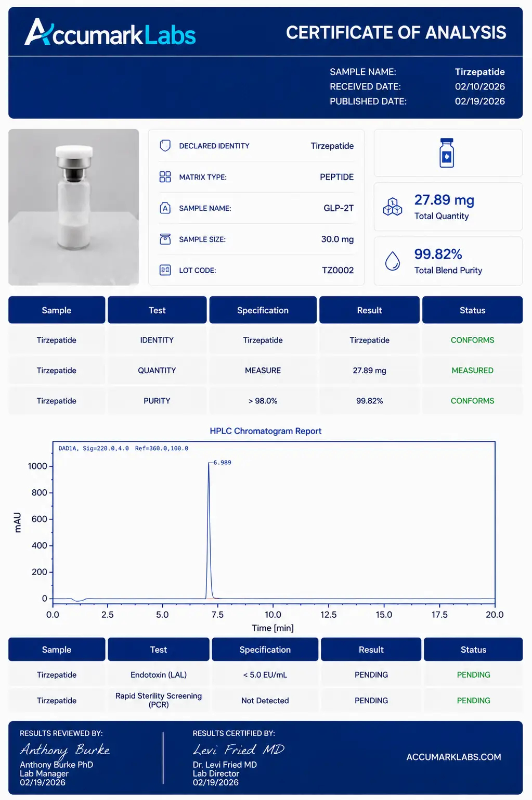This screenshot has height=800, width=532.
Task: Click the Accumark Labs logo
Action: coord(110,33)
